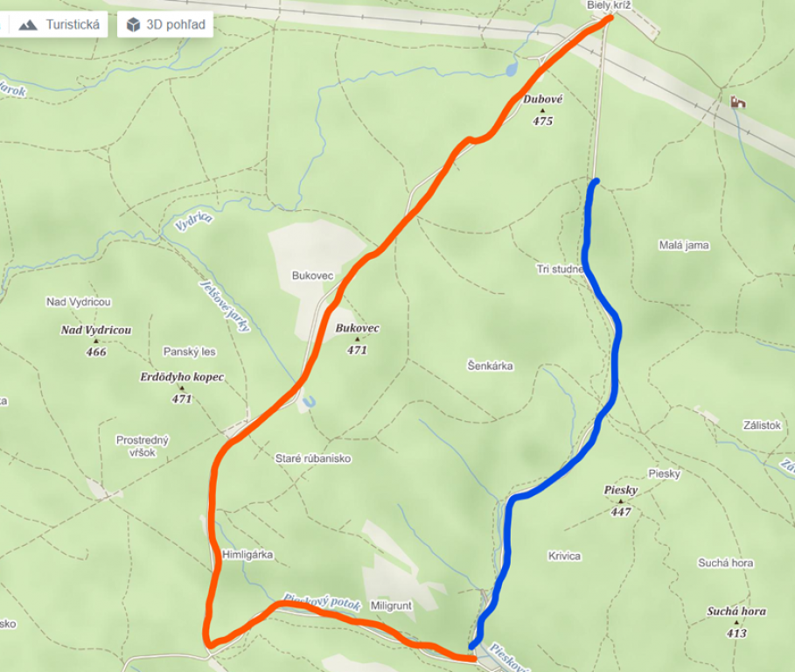Select the castle ruin icon on map
The image size is (795, 672).
(737, 101)
